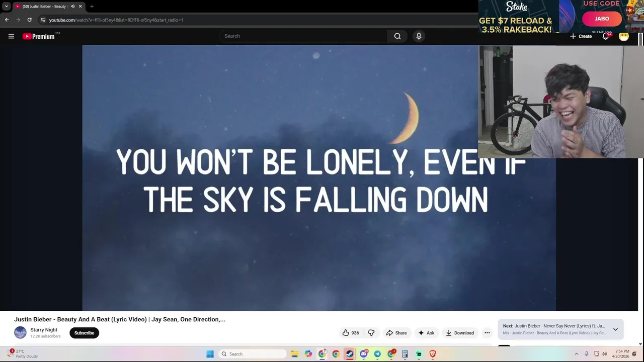644x362 pixels.
Task: Open the 7:54 PM clock calendar
Action: (620, 354)
